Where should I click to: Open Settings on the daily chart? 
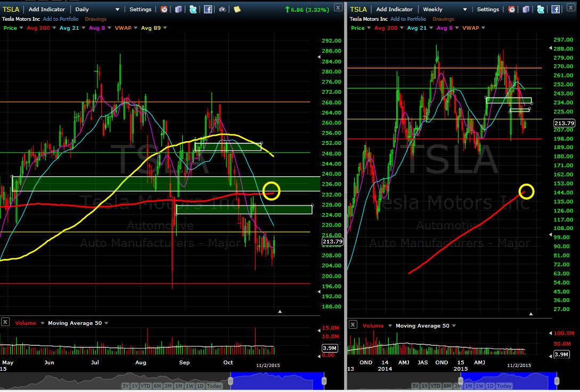(x=140, y=9)
